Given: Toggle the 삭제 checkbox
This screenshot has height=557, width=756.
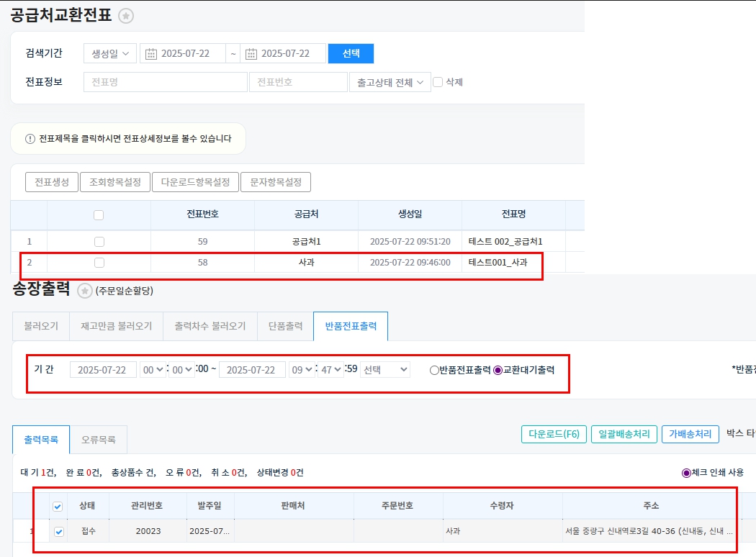Looking at the screenshot, I should [x=438, y=82].
